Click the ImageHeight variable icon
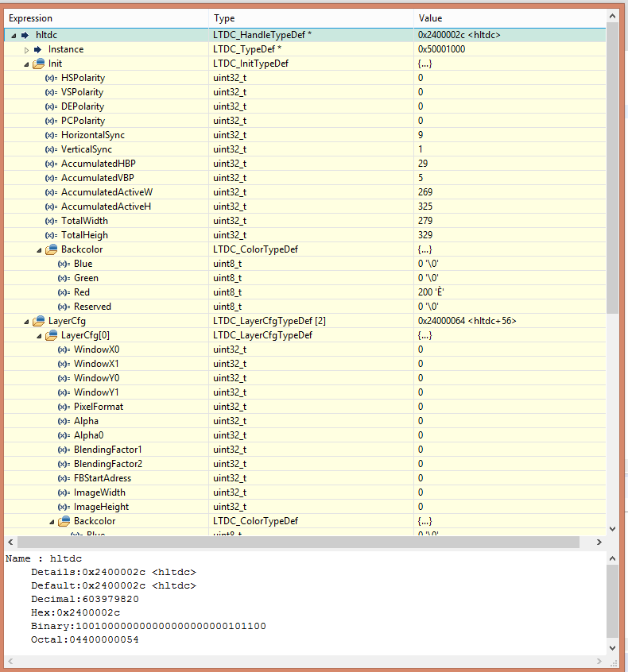 (x=64, y=507)
